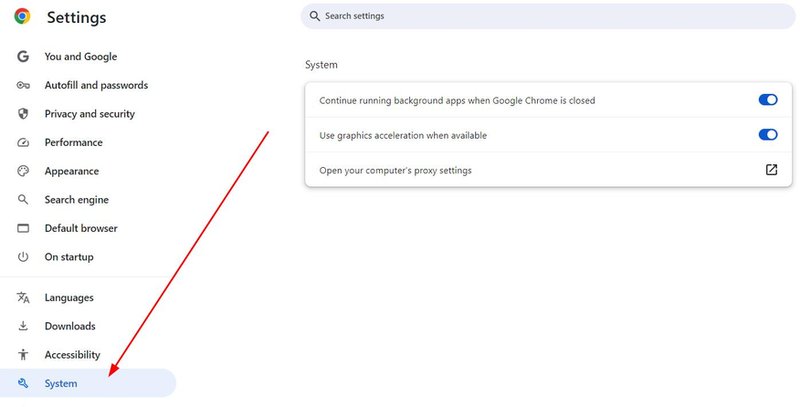Click the Google G icon in sidebar
The height and width of the screenshot is (407, 800).
(x=23, y=57)
